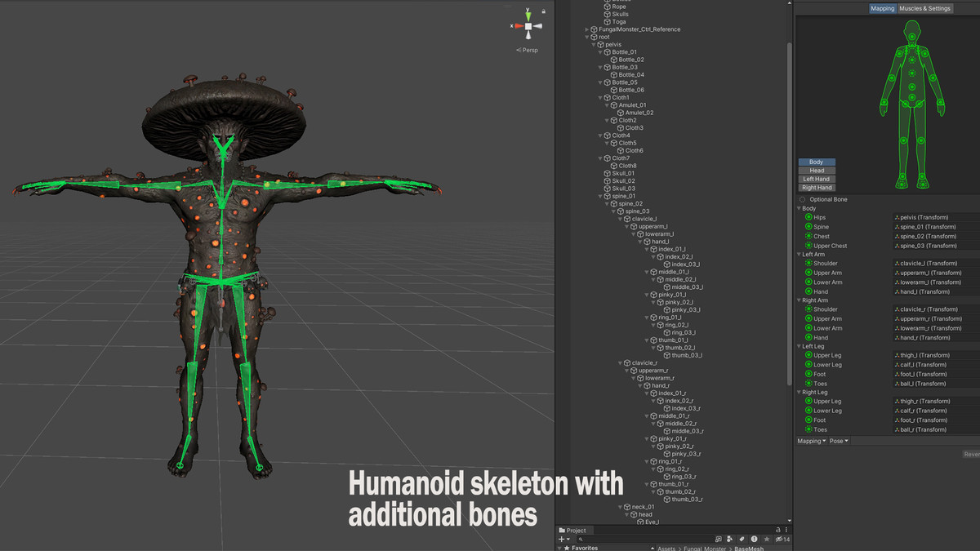
Task: Click the center cube of the scene gizmo
Action: click(x=528, y=26)
